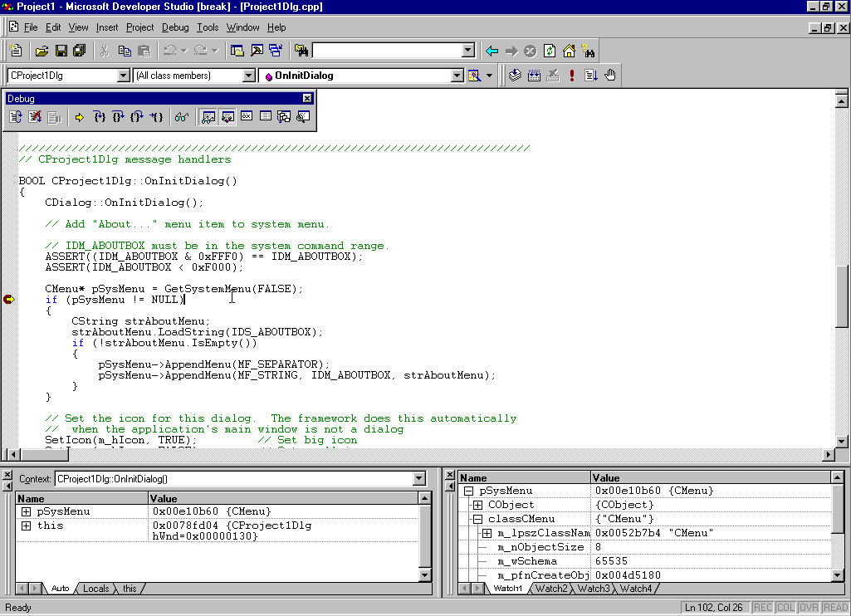The height and width of the screenshot is (616, 851).
Task: Close the Variables window pane
Action: pyautogui.click(x=7, y=475)
